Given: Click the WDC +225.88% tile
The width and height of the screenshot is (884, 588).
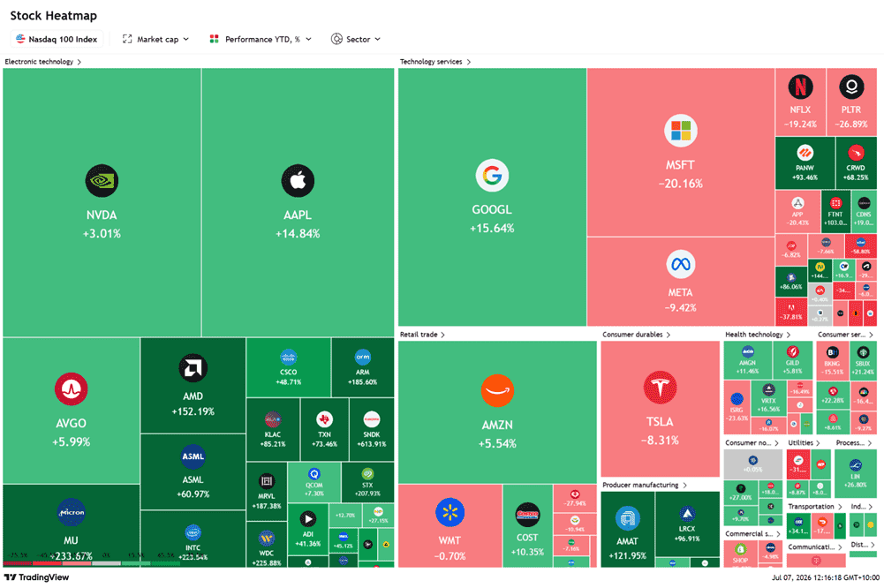Looking at the screenshot, I should 267,545.
